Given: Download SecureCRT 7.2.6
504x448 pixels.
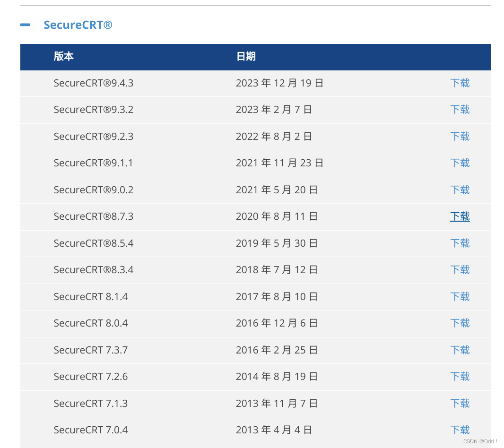Looking at the screenshot, I should pos(460,376).
